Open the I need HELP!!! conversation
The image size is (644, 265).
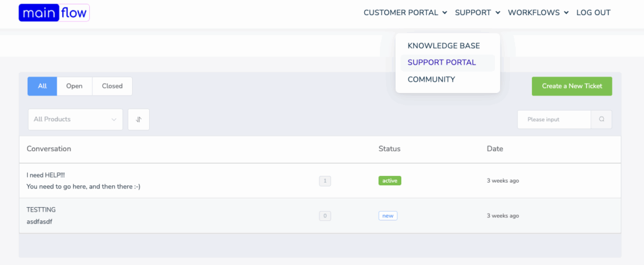click(x=45, y=175)
